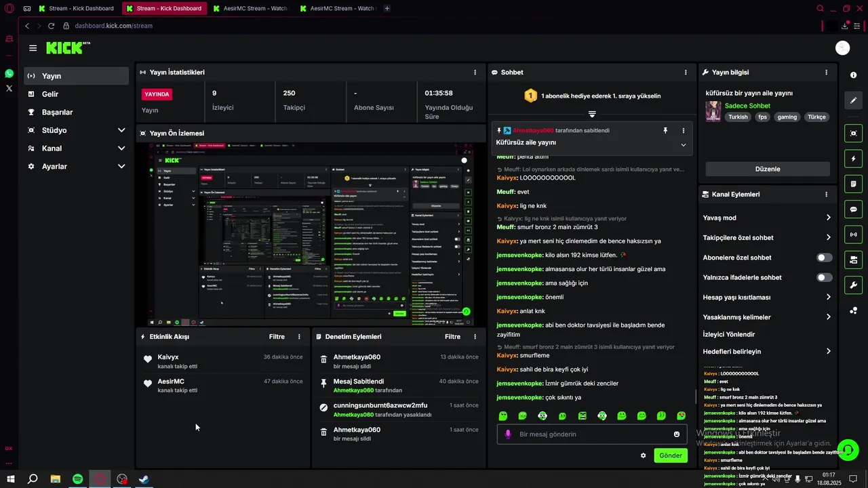The image size is (868, 488).
Task: Toggle moderation actions document widget button
Action: 853,184
